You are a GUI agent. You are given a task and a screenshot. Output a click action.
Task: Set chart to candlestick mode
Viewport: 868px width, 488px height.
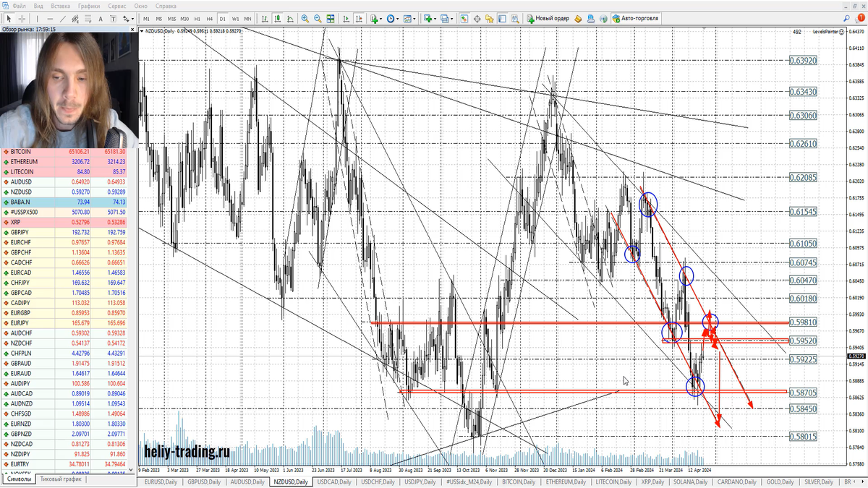[x=278, y=18]
